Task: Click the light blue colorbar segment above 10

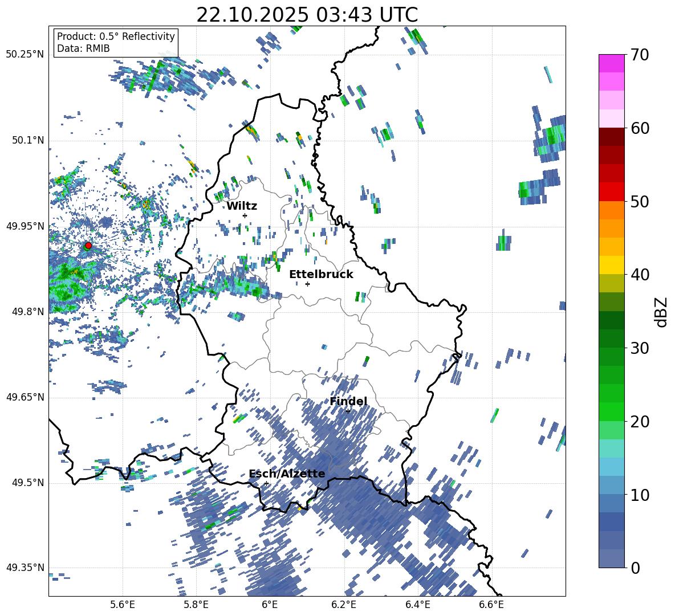Action: (611, 467)
